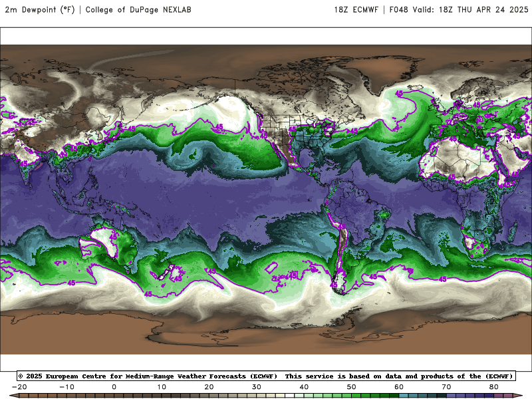The width and height of the screenshot is (532, 399).
Task: Click the 10 colorbar label
Action: (162, 387)
